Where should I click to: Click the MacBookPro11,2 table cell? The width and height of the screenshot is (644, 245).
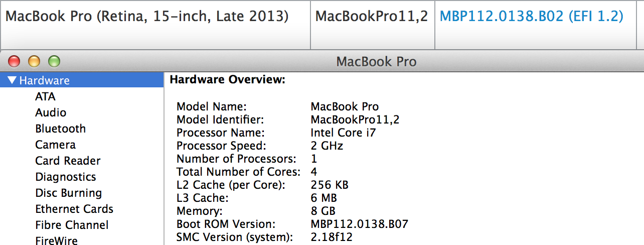point(371,16)
